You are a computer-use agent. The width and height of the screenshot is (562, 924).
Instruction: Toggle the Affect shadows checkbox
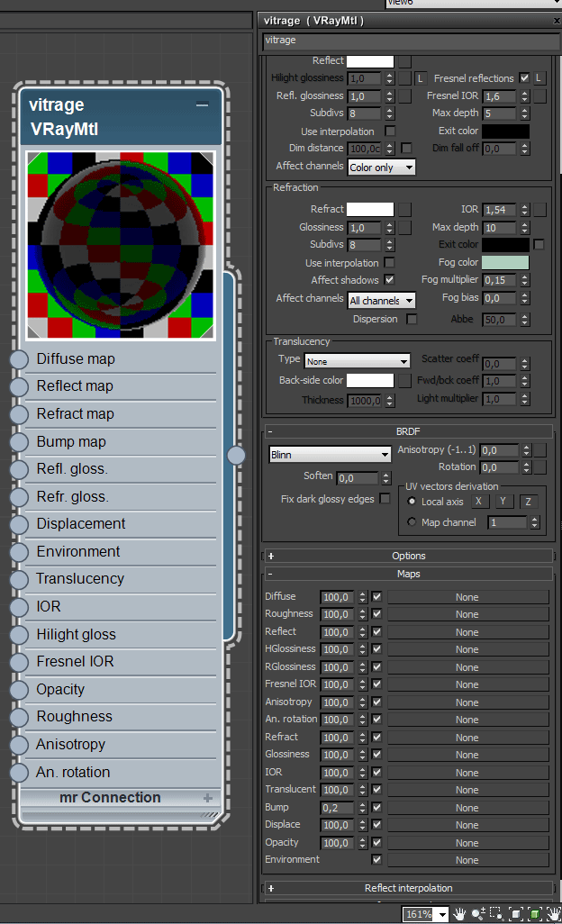pyautogui.click(x=389, y=279)
